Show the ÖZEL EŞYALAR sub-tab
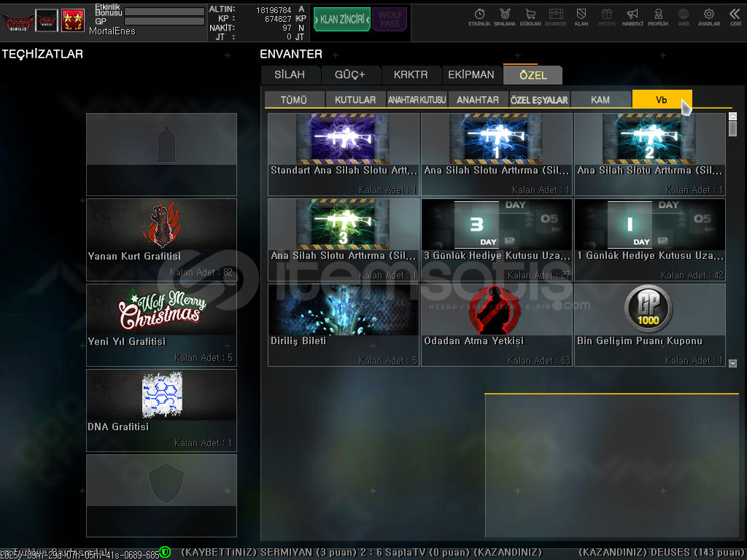Viewport: 747px width, 560px height. pyautogui.click(x=539, y=99)
